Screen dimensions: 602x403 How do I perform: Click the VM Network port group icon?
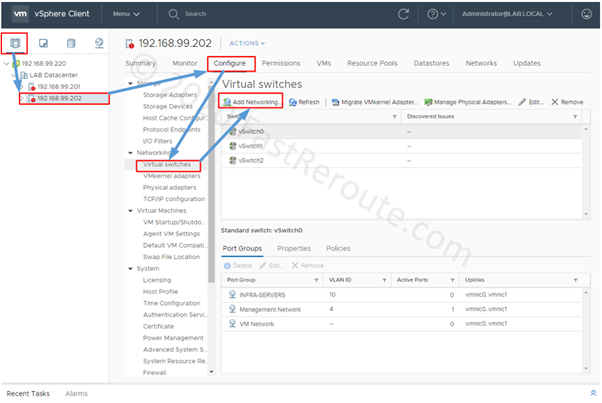tap(232, 324)
